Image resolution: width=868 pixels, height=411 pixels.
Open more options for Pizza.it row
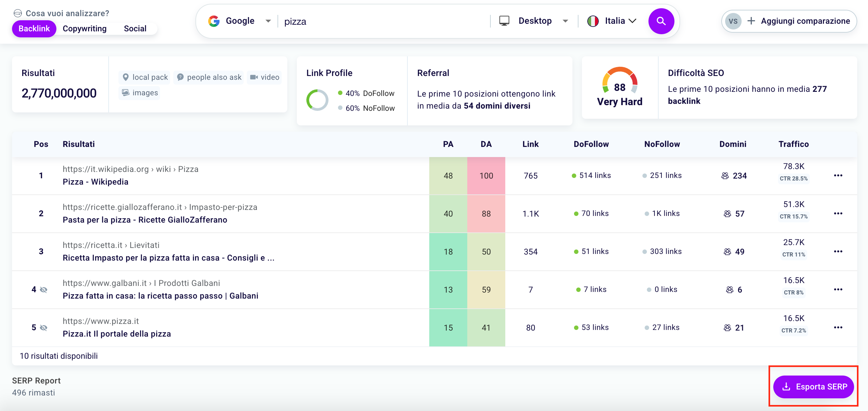(838, 328)
